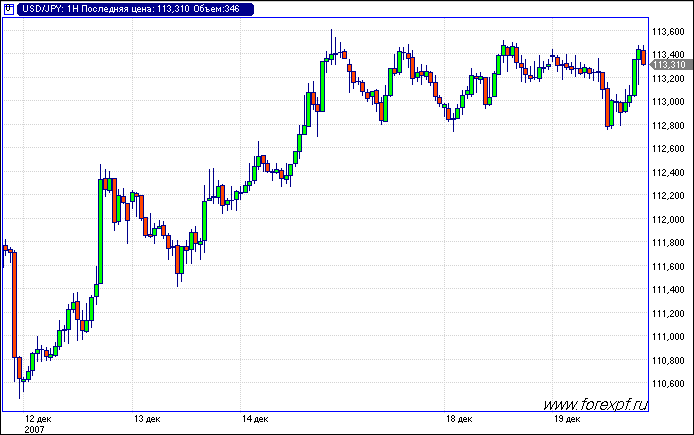Click the 113,000 price axis label

pos(670,102)
